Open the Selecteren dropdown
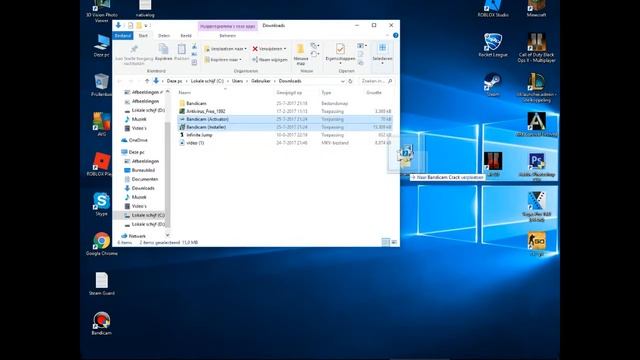 tap(382, 54)
